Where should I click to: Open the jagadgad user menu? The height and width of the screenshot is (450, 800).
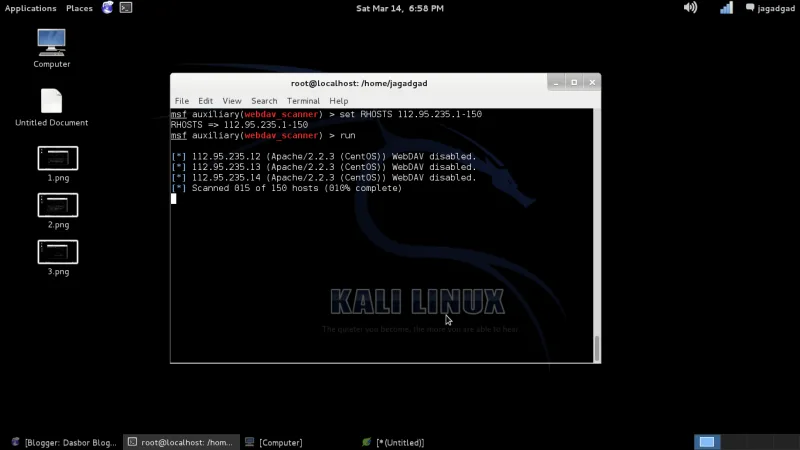point(770,8)
